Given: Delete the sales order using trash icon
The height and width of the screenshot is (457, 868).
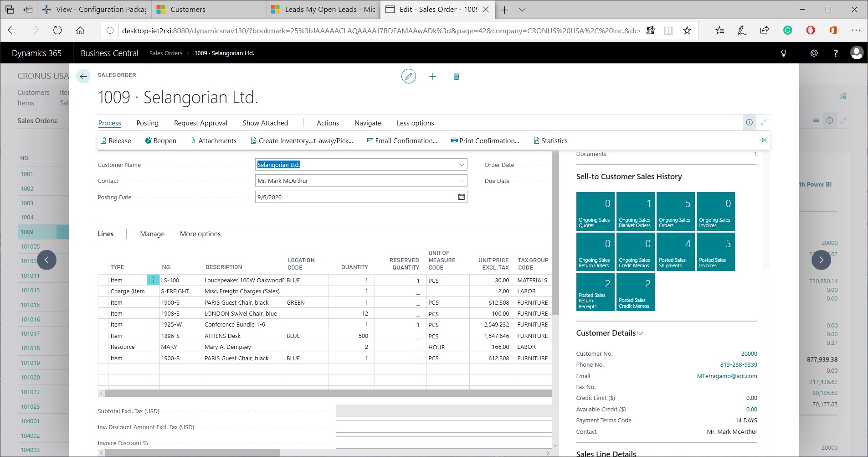Looking at the screenshot, I should 456,77.
